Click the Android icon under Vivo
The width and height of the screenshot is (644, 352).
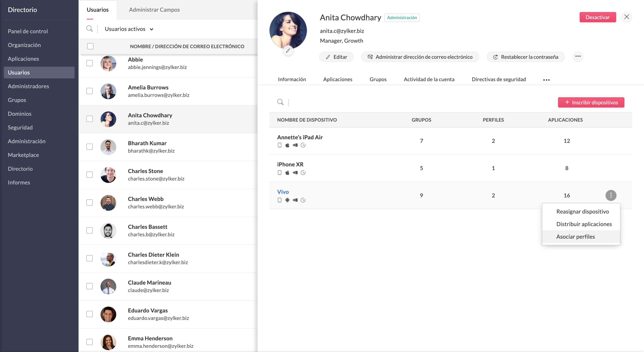pos(287,200)
